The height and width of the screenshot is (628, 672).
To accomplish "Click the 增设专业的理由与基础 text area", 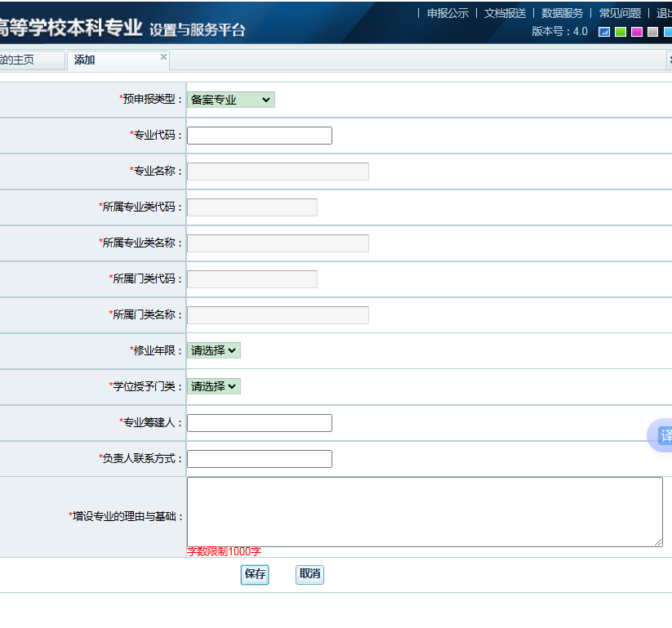I will click(425, 512).
